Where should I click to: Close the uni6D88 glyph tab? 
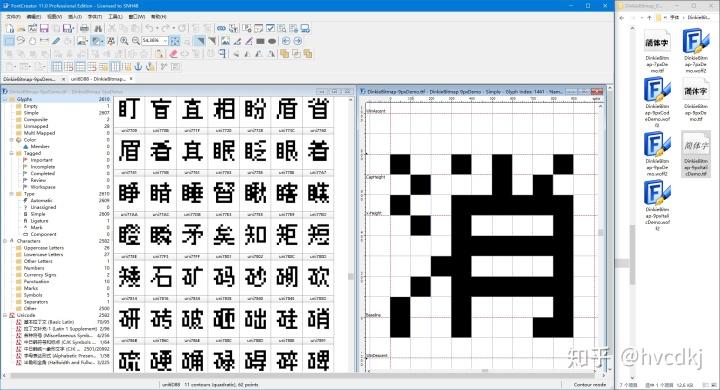131,79
